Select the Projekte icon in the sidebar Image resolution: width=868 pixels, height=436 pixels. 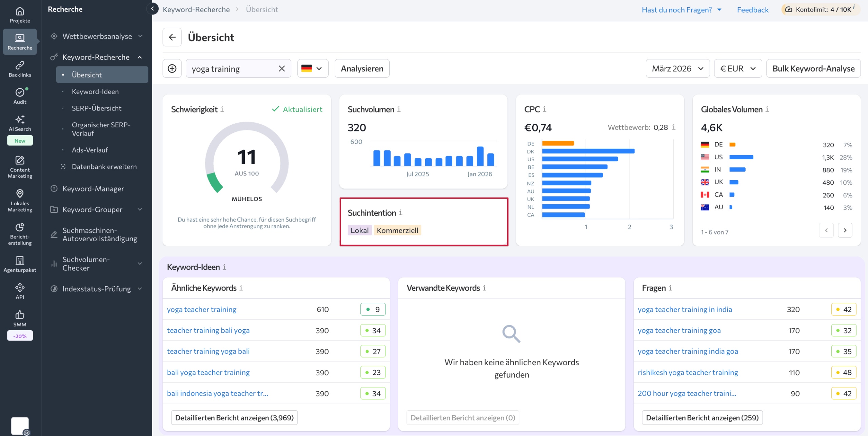coord(20,14)
